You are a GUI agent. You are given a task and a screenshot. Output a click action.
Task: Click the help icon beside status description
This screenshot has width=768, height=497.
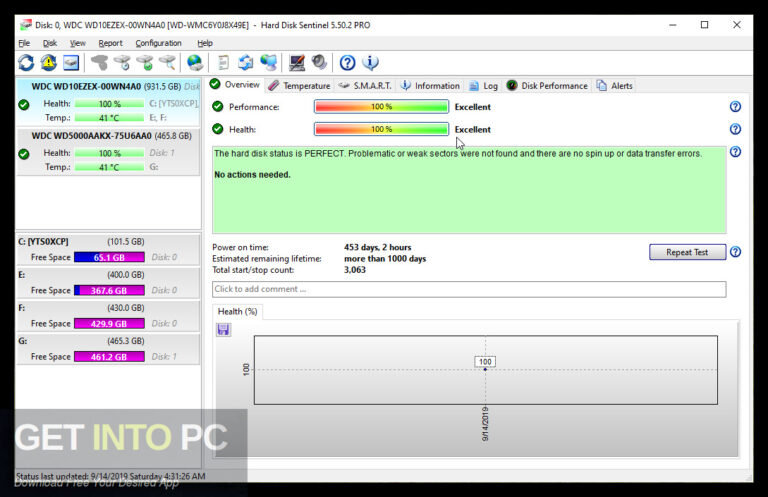[x=735, y=151]
